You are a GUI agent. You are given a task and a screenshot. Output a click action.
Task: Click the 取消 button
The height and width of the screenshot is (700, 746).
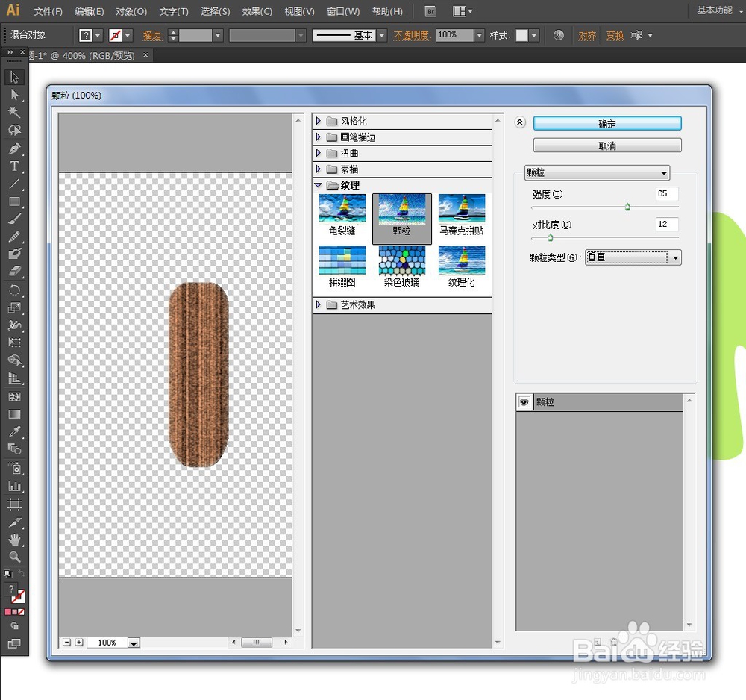click(x=607, y=146)
